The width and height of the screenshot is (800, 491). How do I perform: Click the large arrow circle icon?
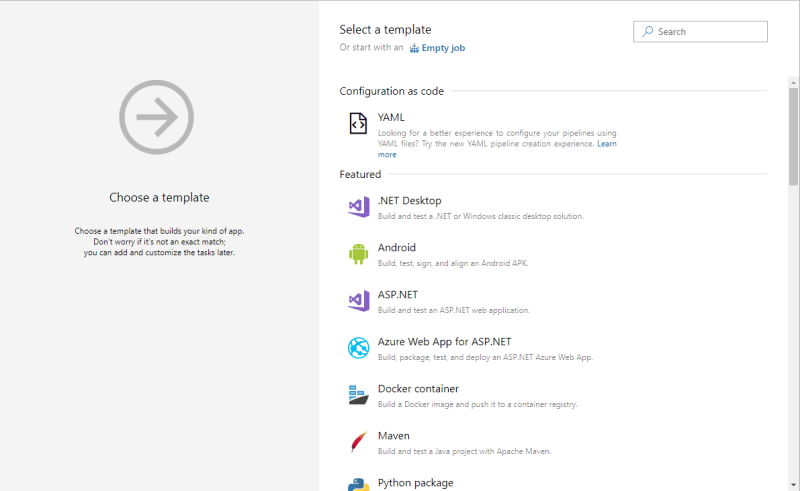[157, 117]
